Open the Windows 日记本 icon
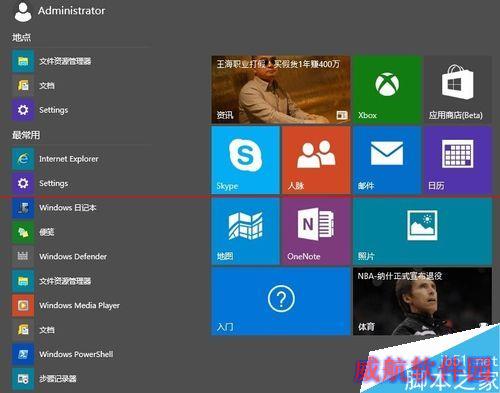Screen dimensions: 500x393 tap(23, 208)
